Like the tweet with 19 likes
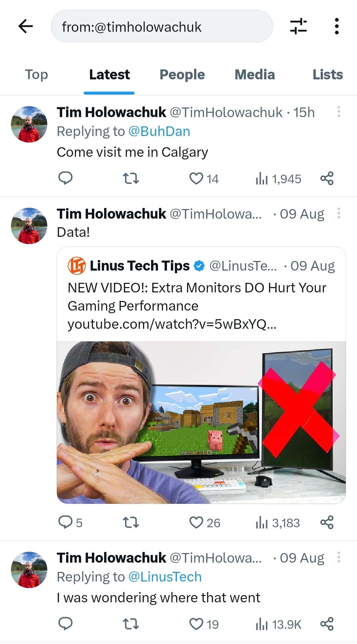Image resolution: width=357 pixels, height=644 pixels. tap(204, 624)
